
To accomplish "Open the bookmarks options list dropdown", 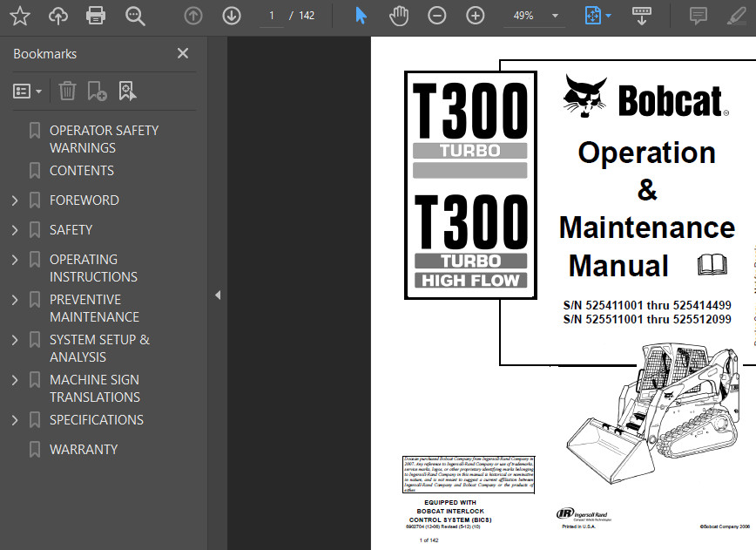I will pos(27,91).
